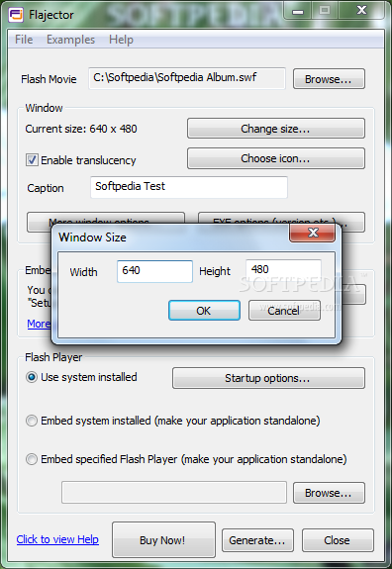Click the More window options button

point(106,219)
